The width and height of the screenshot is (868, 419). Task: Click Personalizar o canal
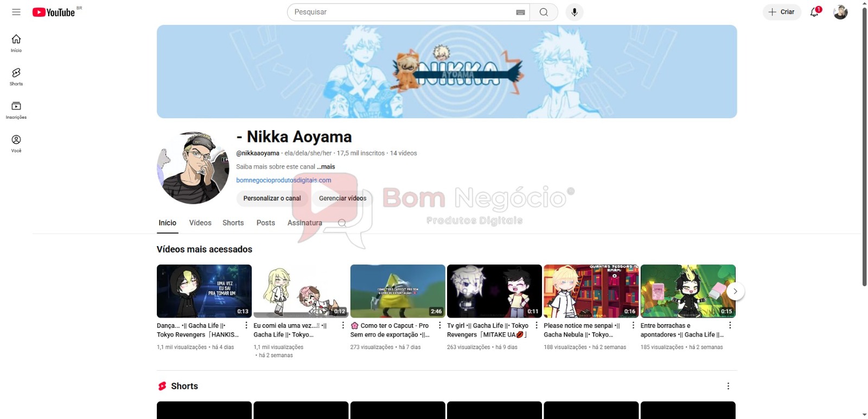pyautogui.click(x=272, y=198)
